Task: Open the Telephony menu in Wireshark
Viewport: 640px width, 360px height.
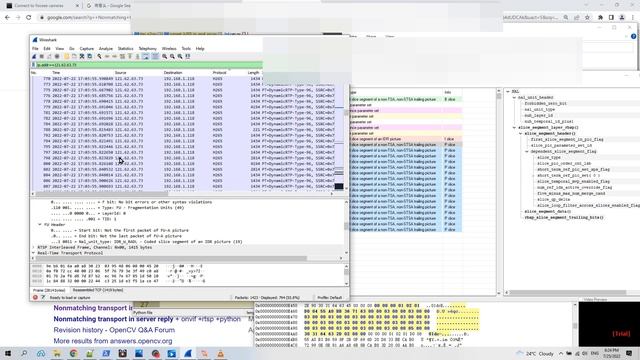Action: 148,49
